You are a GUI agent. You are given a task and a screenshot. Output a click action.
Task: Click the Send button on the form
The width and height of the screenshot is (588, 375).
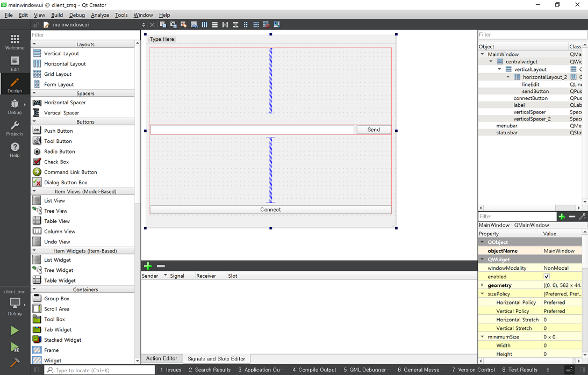coord(374,129)
